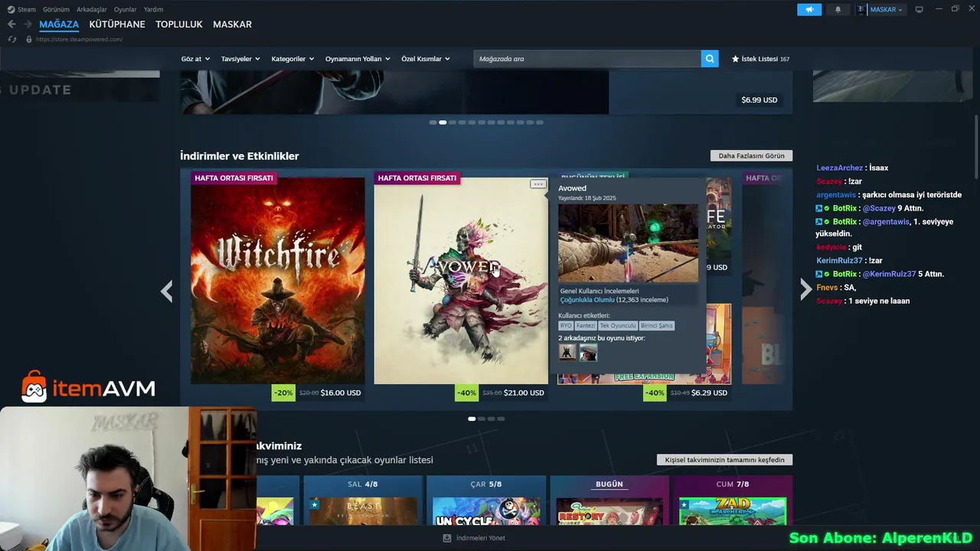Click Kişisel takviminizin tamamını keşfedin button

click(x=724, y=460)
